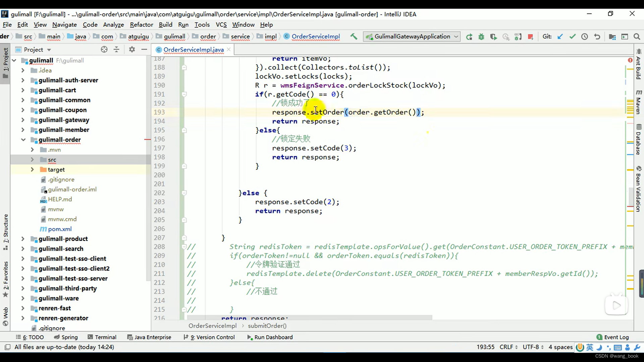Open the Structure tool window
Viewport: 644px width, 362px height.
pyautogui.click(x=6, y=232)
